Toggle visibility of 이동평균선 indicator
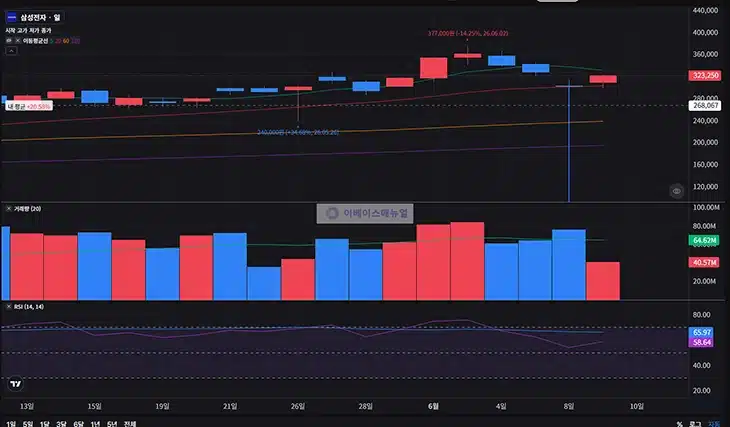The image size is (730, 427). click(9, 41)
